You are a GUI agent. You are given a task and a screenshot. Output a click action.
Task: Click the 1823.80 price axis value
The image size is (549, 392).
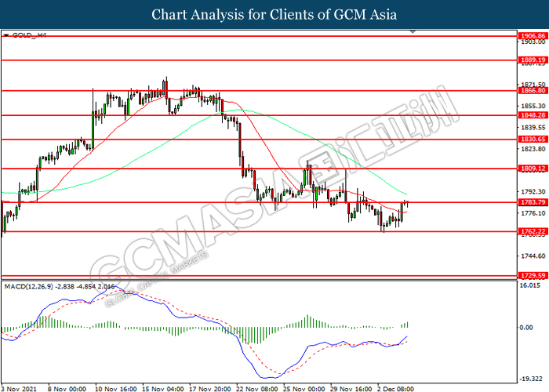click(533, 149)
